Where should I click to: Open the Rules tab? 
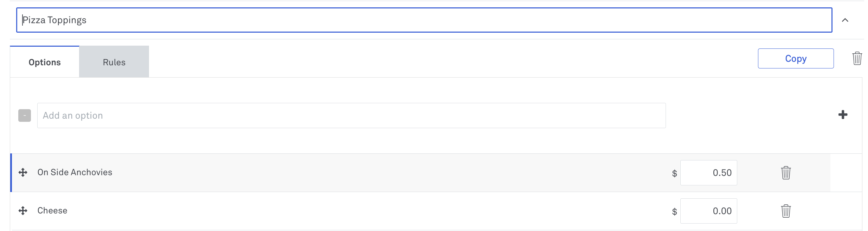114,62
